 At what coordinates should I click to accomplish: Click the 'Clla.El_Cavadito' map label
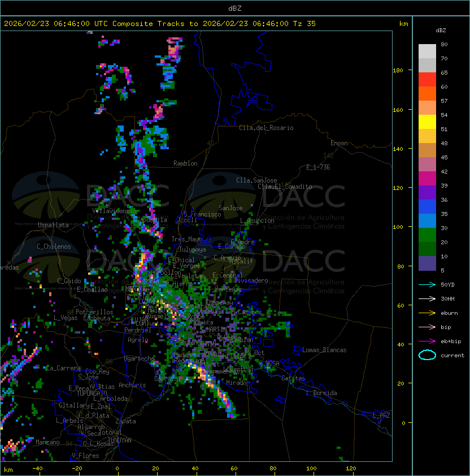pos(285,187)
